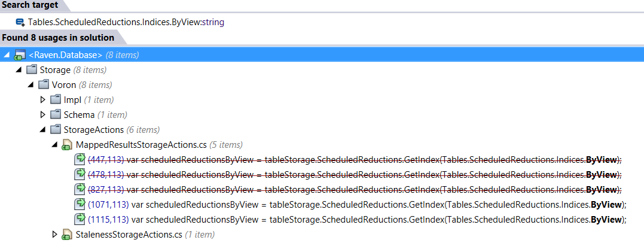The height and width of the screenshot is (249, 644).
Task: Select the Search target header tab
Action: pyautogui.click(x=30, y=5)
